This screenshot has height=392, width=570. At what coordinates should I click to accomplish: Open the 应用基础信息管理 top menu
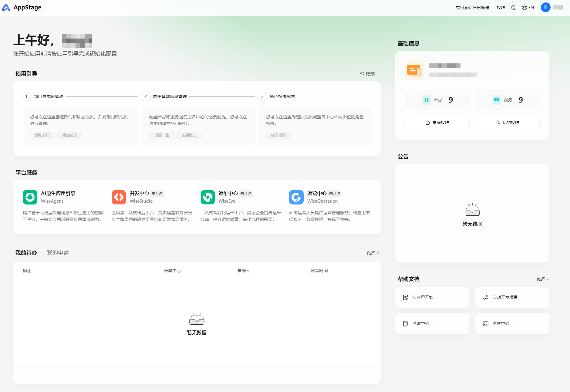(x=472, y=8)
